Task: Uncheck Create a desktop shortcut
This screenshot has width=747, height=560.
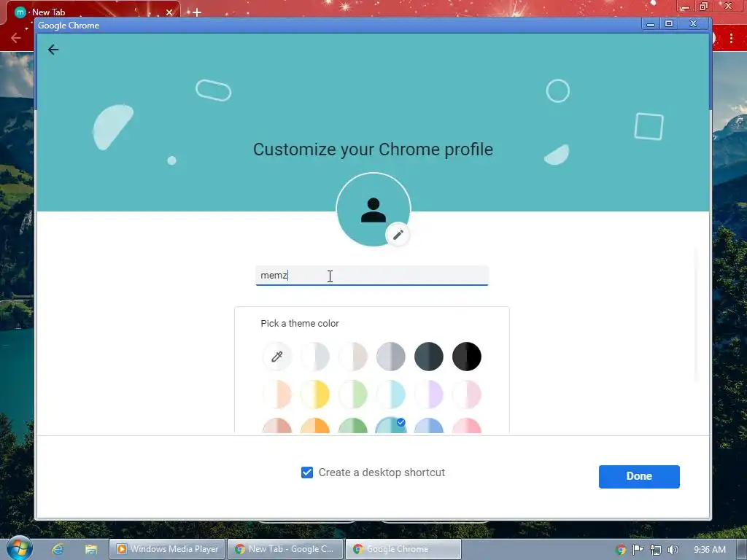Action: pyautogui.click(x=307, y=472)
